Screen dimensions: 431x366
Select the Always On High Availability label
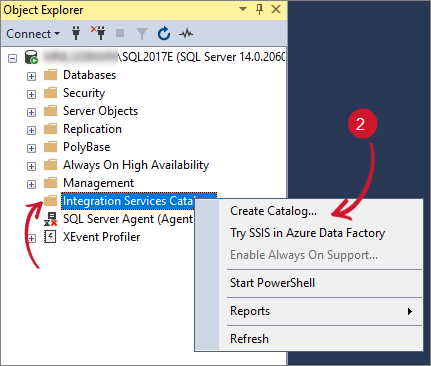[x=136, y=165]
